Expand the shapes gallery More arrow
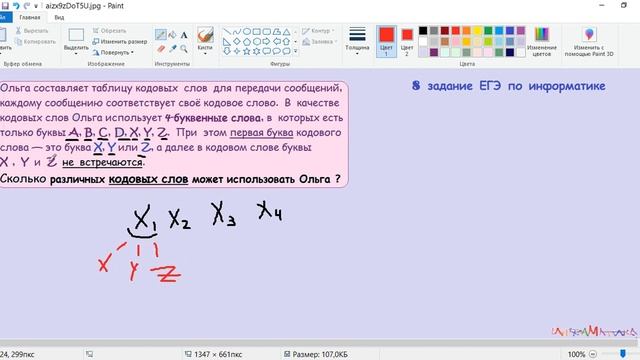The width and height of the screenshot is (640, 360). point(296,51)
